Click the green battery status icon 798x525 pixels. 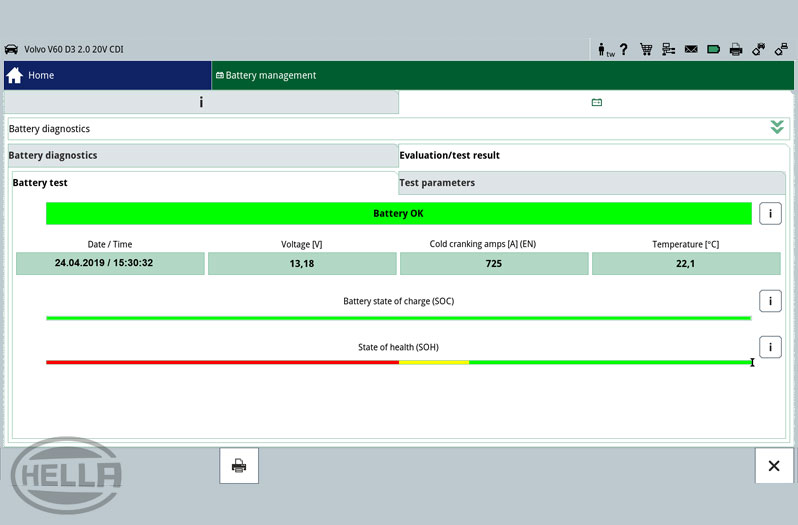point(714,49)
